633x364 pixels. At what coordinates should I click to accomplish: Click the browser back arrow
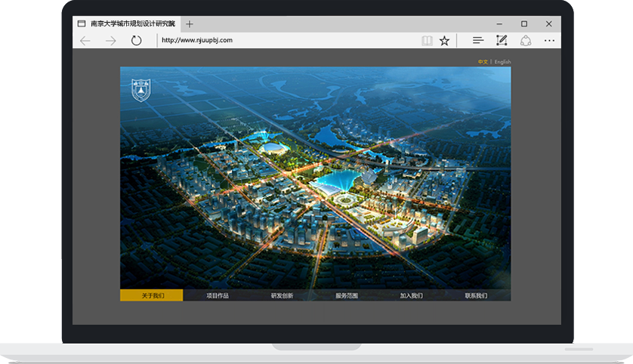[x=85, y=41]
